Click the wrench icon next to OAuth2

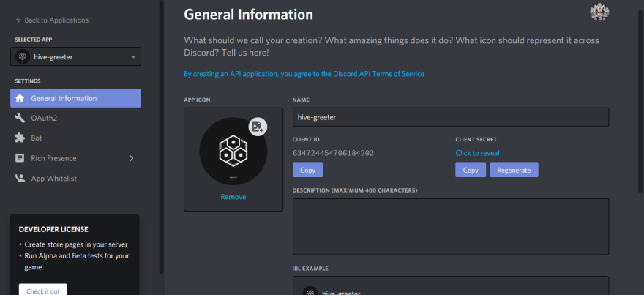point(20,118)
